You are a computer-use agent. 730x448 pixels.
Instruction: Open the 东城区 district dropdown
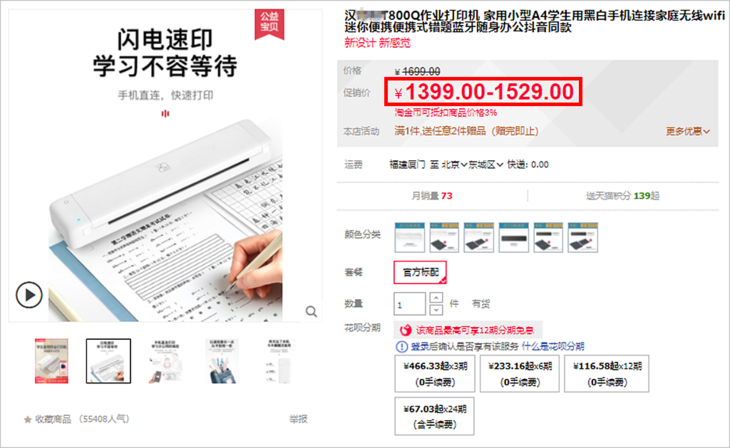pyautogui.click(x=486, y=164)
